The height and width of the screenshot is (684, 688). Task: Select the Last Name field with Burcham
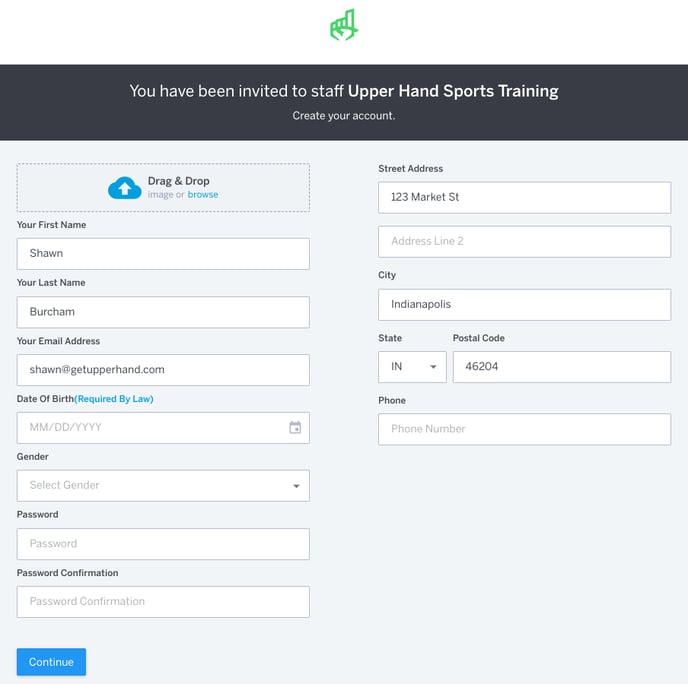tap(163, 312)
